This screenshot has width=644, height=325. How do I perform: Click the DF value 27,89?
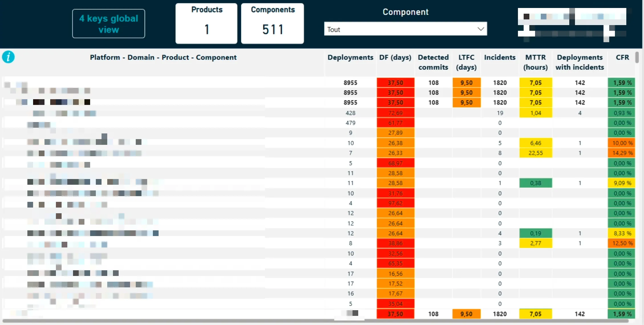click(395, 133)
